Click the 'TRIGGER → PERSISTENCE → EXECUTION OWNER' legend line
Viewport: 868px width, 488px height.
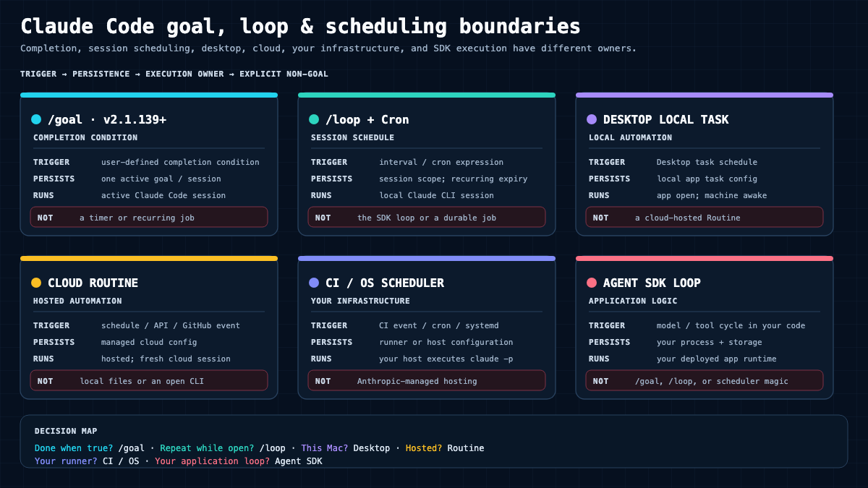pos(174,74)
